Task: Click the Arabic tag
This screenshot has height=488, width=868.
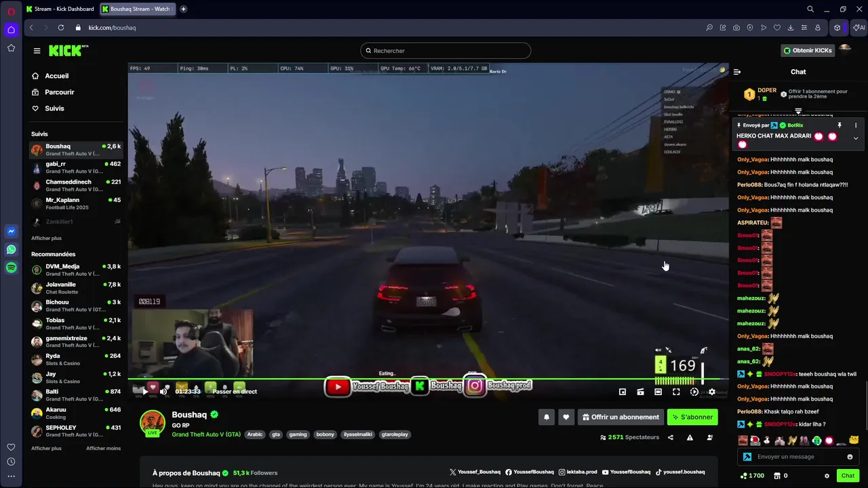Action: 254,434
